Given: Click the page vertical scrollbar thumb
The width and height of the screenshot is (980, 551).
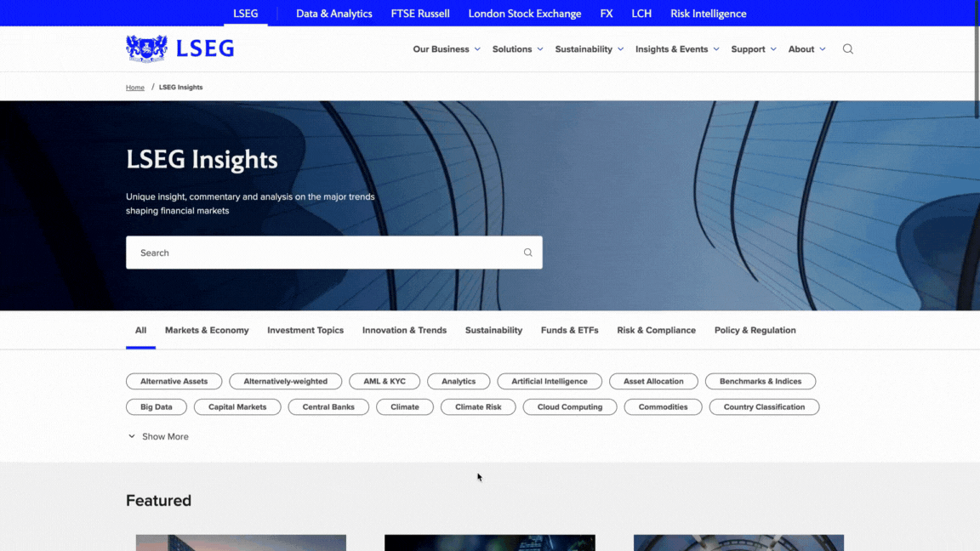Looking at the screenshot, I should point(977,60).
